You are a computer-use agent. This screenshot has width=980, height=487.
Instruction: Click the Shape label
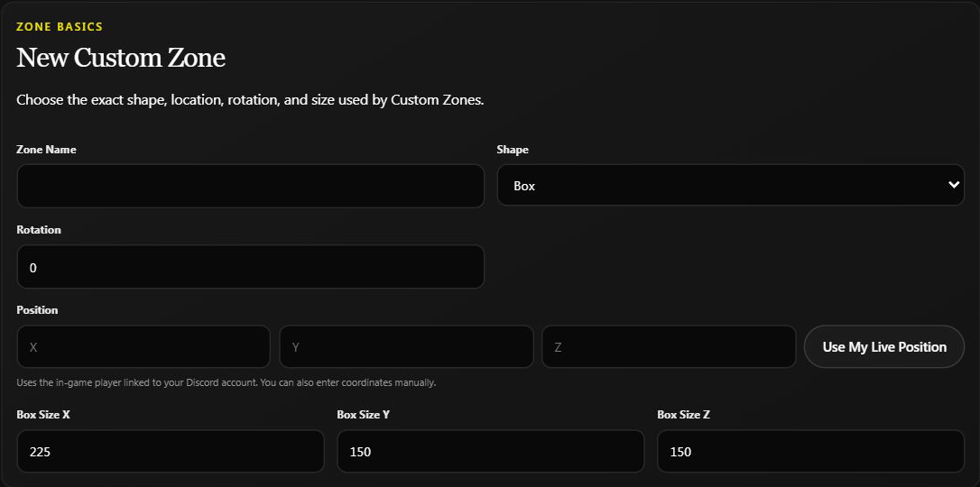coord(513,150)
